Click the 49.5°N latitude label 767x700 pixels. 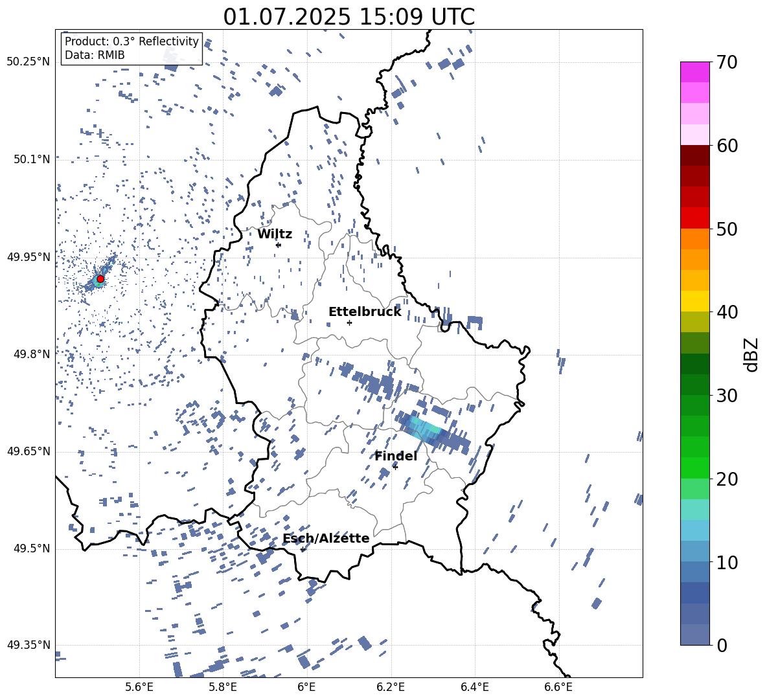click(x=31, y=548)
